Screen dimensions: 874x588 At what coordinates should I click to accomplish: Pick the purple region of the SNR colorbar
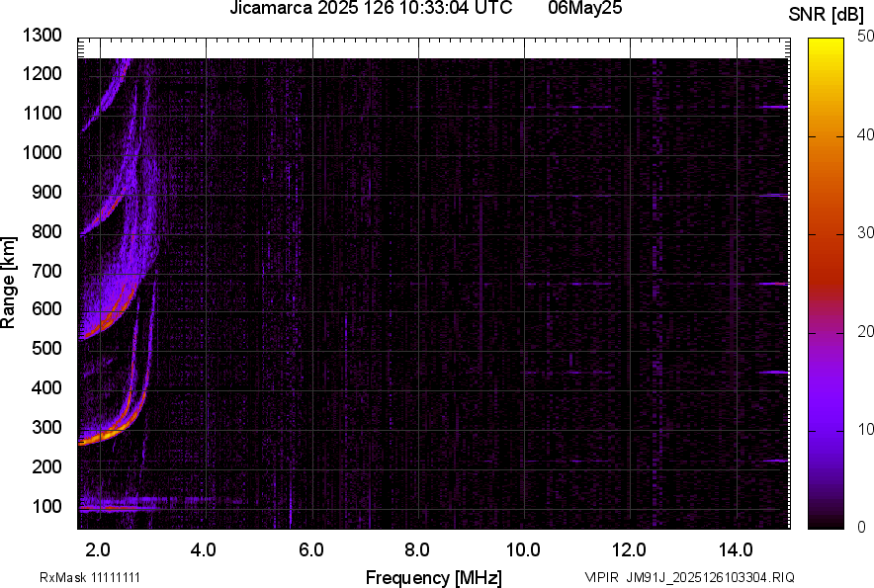click(x=827, y=415)
